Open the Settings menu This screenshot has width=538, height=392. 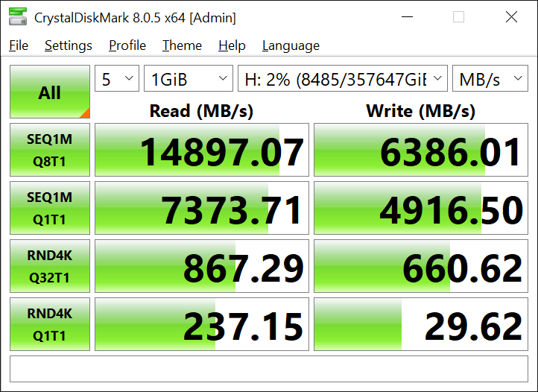click(69, 45)
